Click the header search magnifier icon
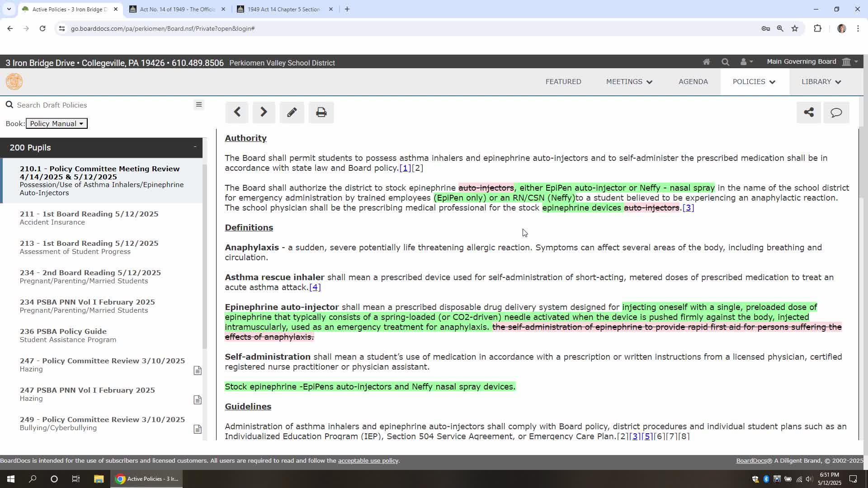This screenshot has height=488, width=868. pos(725,62)
